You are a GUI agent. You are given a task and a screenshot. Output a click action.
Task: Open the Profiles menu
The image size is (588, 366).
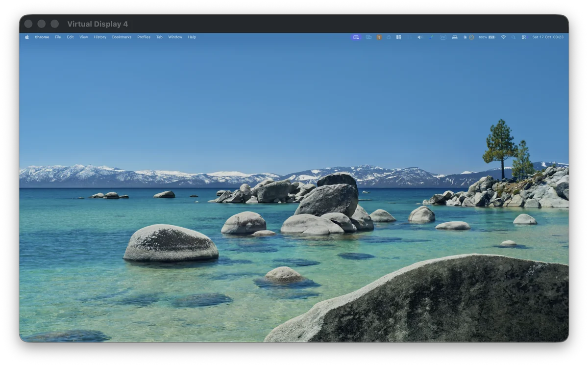[x=144, y=37]
